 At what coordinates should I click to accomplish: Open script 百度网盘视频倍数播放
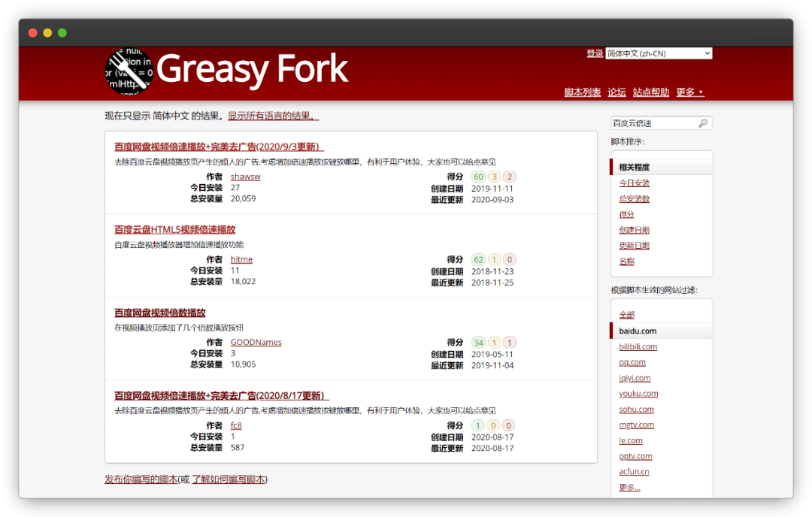click(x=159, y=313)
